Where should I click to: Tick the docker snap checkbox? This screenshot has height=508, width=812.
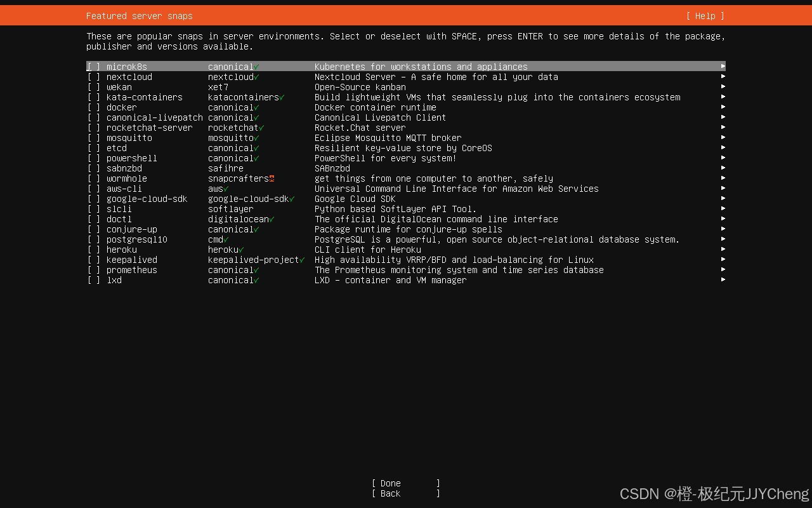click(x=94, y=107)
